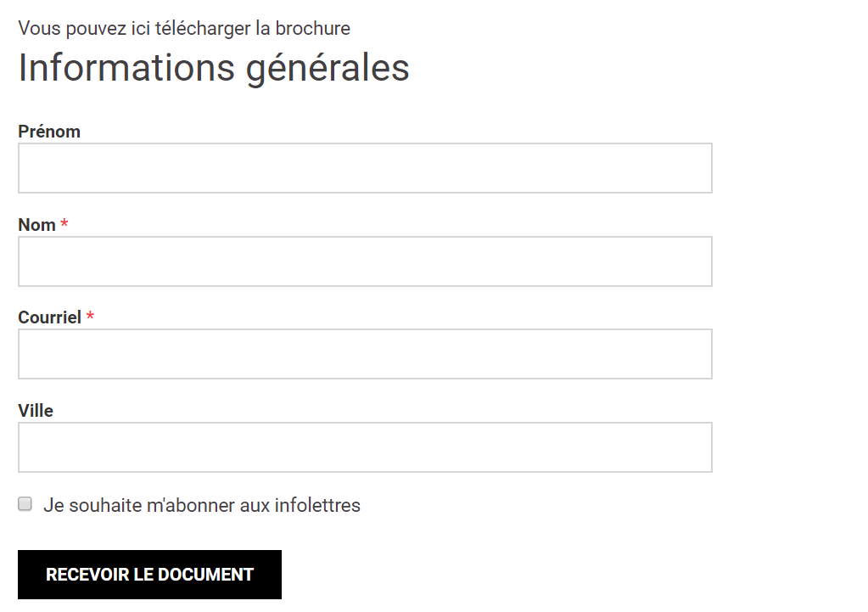Click the Courriel email field

[x=365, y=354]
